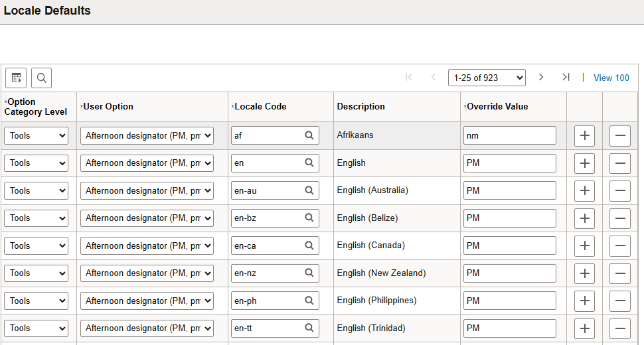The height and width of the screenshot is (345, 644).
Task: Open Tools dropdown in en-nz row
Action: [36, 273]
